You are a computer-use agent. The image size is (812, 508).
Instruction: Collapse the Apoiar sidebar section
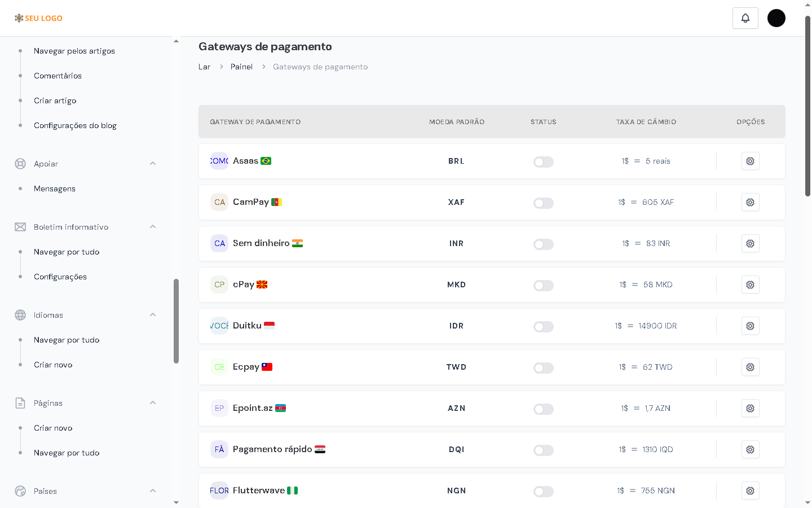coord(152,164)
